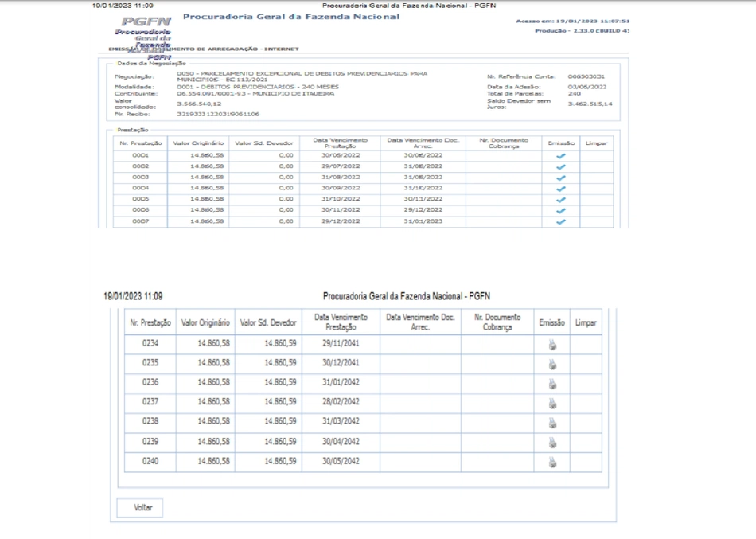Select the Emissão checkmark in row 0002

click(x=561, y=167)
